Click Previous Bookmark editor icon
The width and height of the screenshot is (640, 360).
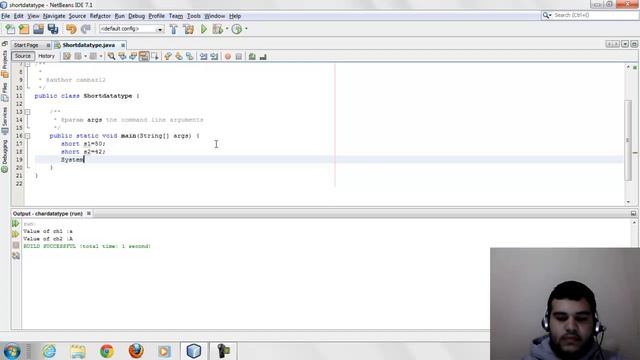pyautogui.click(x=168, y=56)
